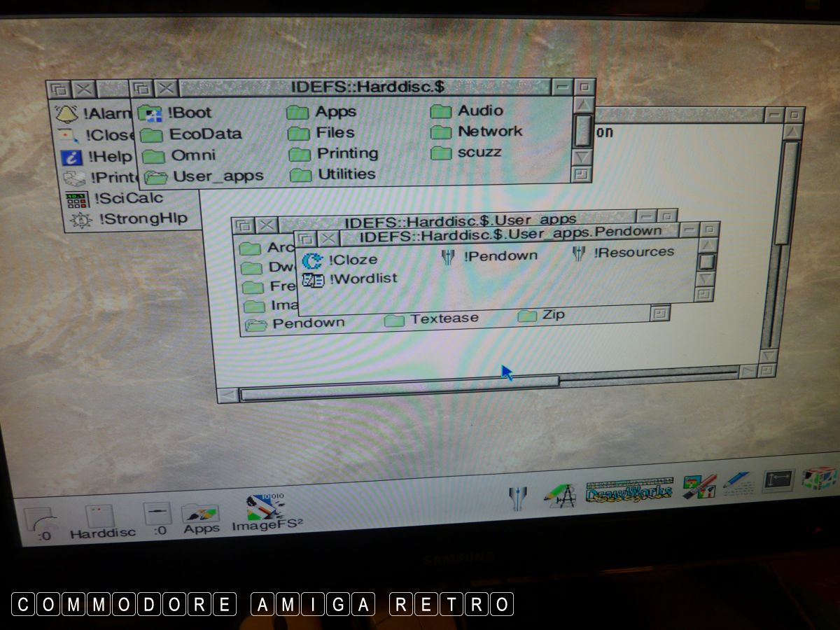Click the !Resources icon
Image resolution: width=840 pixels, height=630 pixels.
coord(579,253)
